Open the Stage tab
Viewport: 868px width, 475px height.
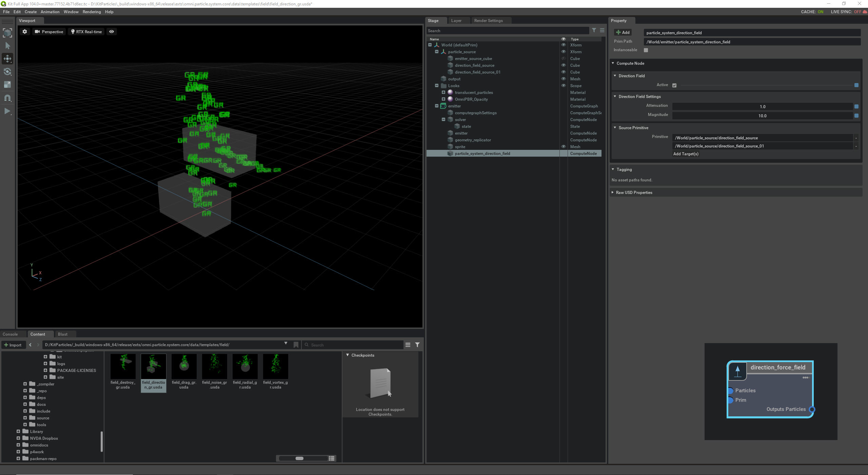click(x=433, y=20)
